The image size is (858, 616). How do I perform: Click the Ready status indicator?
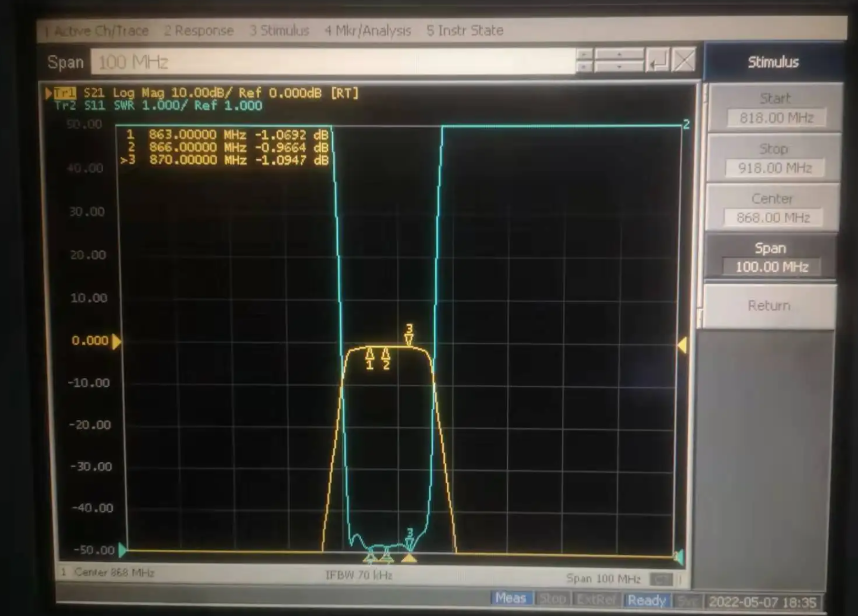click(x=647, y=600)
